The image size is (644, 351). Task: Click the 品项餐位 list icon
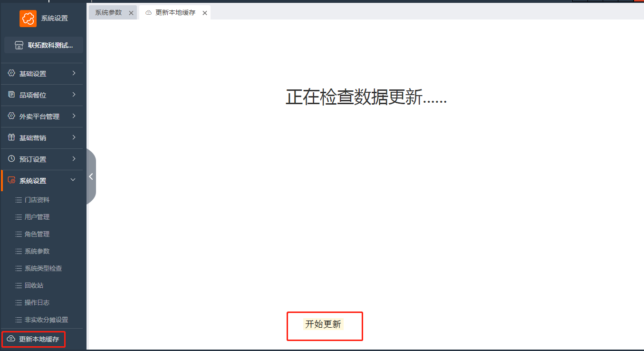pos(12,95)
